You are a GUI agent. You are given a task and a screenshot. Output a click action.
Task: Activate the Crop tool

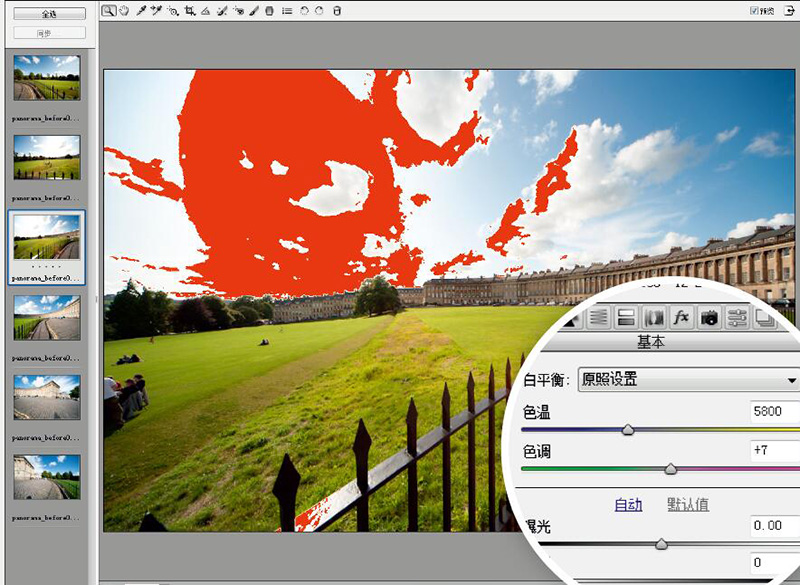point(190,12)
